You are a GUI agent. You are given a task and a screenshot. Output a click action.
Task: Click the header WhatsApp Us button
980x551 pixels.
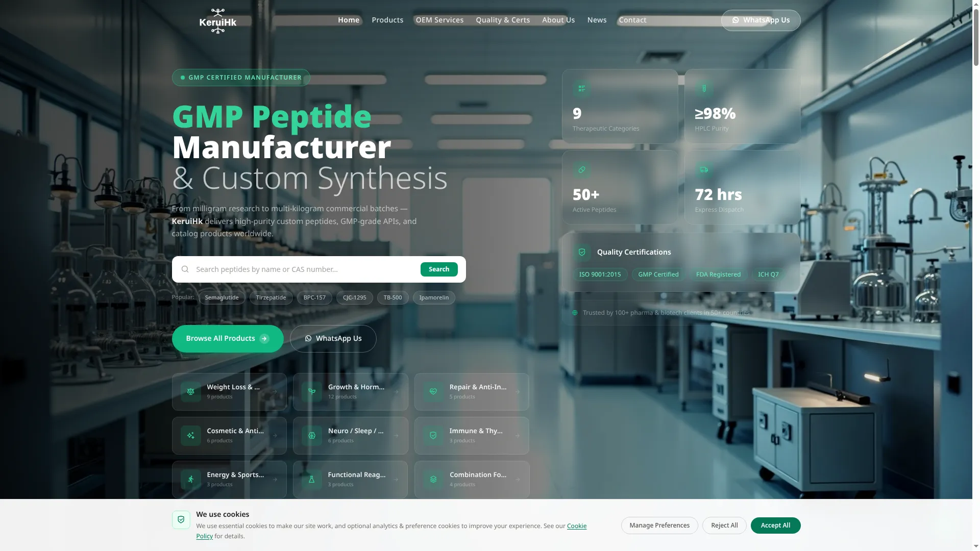point(761,20)
